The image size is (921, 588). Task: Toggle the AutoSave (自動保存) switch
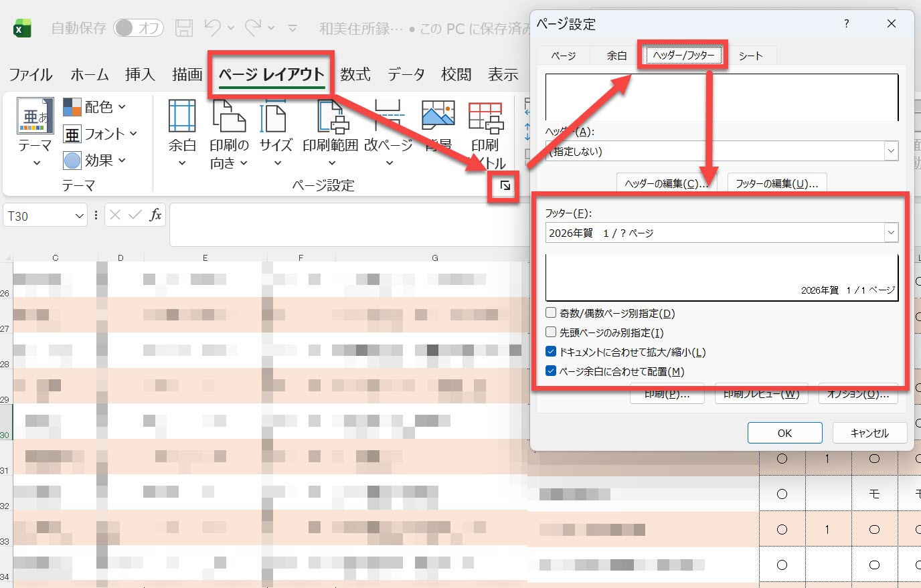click(139, 28)
